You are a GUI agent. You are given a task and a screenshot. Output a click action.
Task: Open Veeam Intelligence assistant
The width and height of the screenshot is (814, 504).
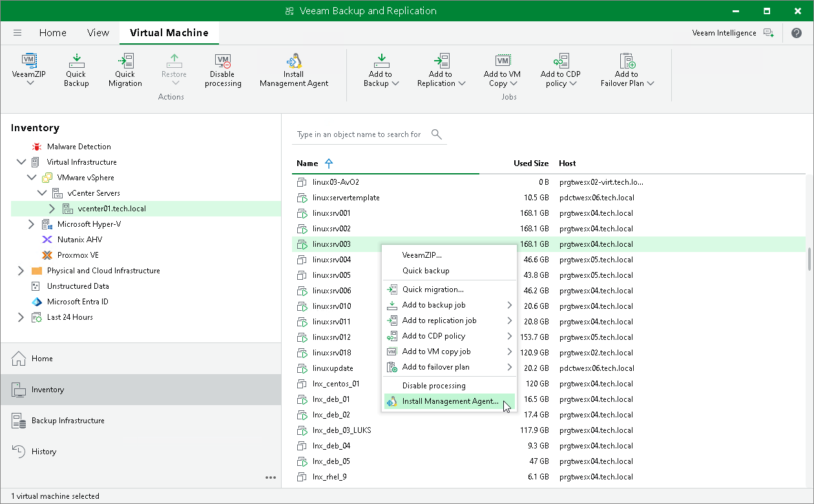[x=733, y=33]
